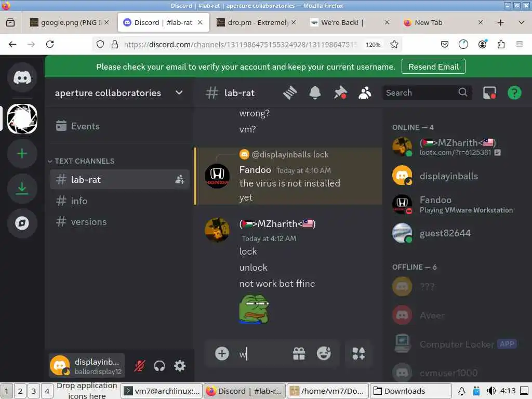Switch to dro.pm browser tab
Image resolution: width=532 pixels, height=399 pixels.
tap(258, 22)
